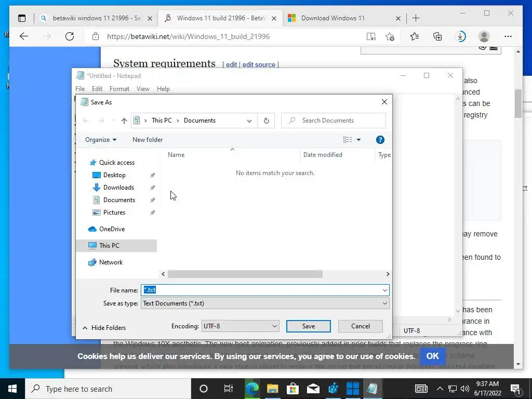Add this page to favorites star icon
Viewport: 532px width, 399px height.
click(x=390, y=36)
